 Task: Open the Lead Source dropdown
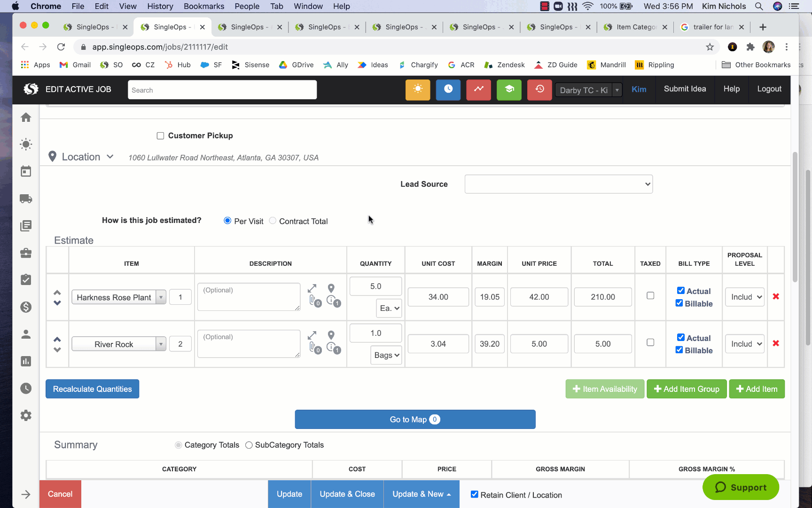(x=558, y=184)
